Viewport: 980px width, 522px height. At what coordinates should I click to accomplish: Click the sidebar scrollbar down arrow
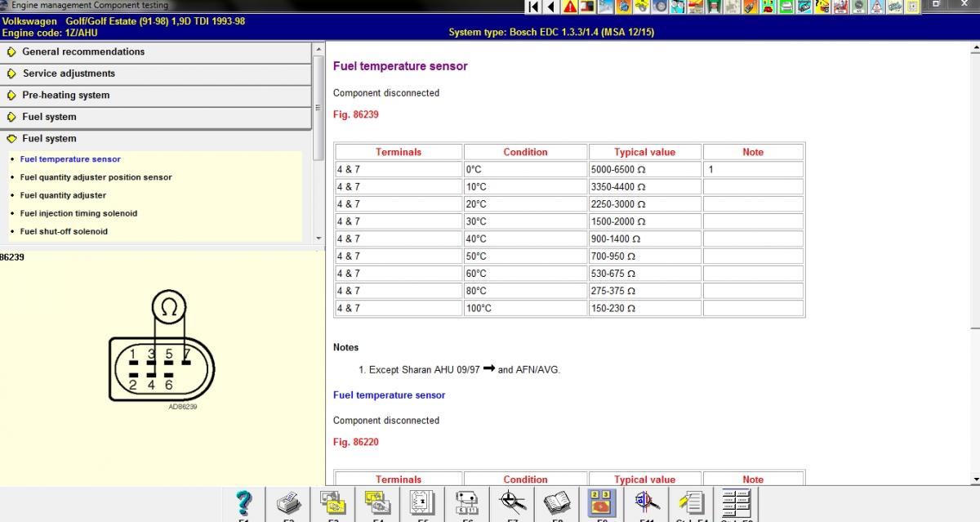point(318,238)
